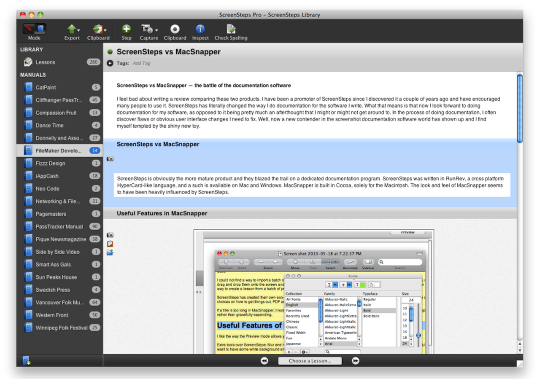The height and width of the screenshot is (379, 540).
Task: Open the Neo Code manual
Action: [59, 189]
